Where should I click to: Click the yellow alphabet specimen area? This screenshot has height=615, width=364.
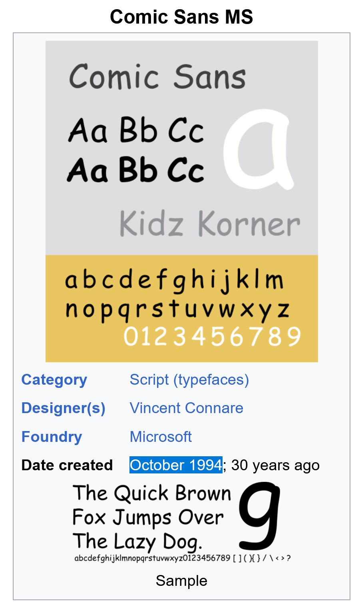[x=182, y=309]
